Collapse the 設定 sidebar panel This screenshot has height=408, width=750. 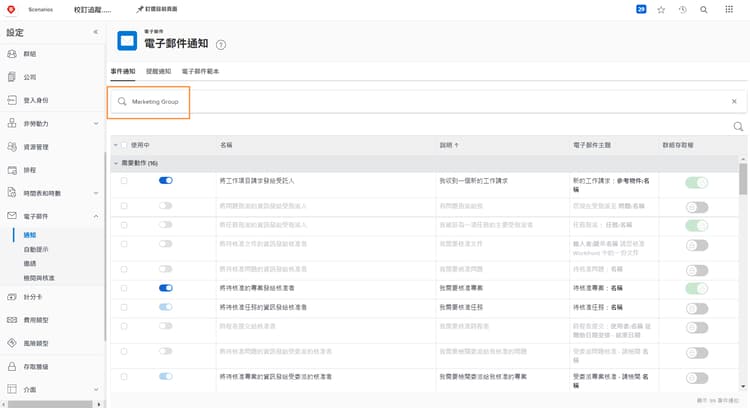pyautogui.click(x=96, y=32)
